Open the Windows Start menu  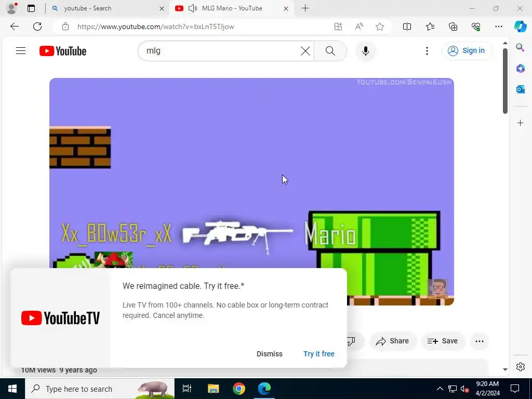click(x=12, y=389)
